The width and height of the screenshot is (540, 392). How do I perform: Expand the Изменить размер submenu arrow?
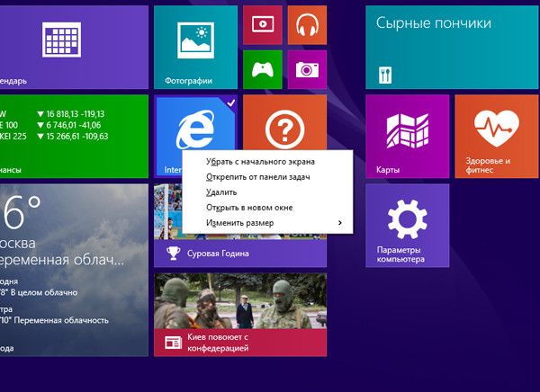point(340,223)
